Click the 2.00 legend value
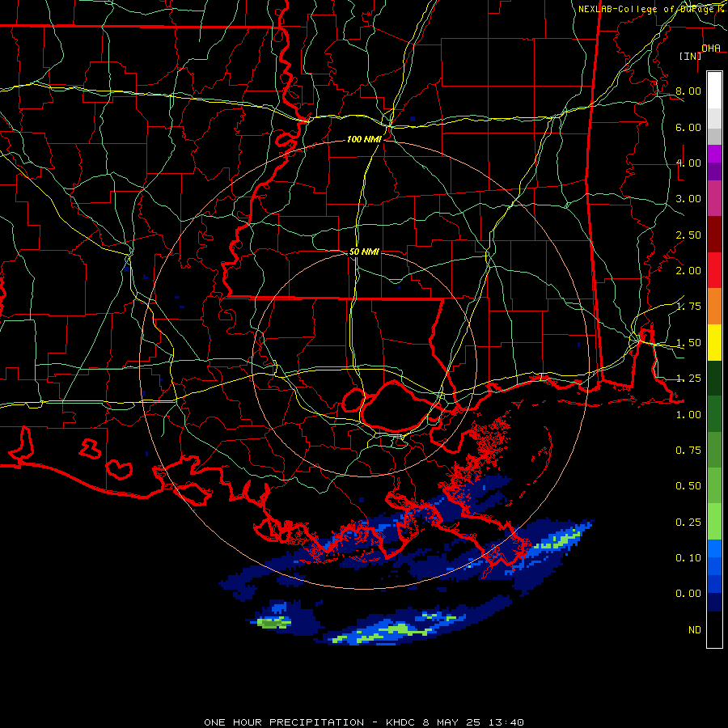The height and width of the screenshot is (728, 728). point(688,271)
